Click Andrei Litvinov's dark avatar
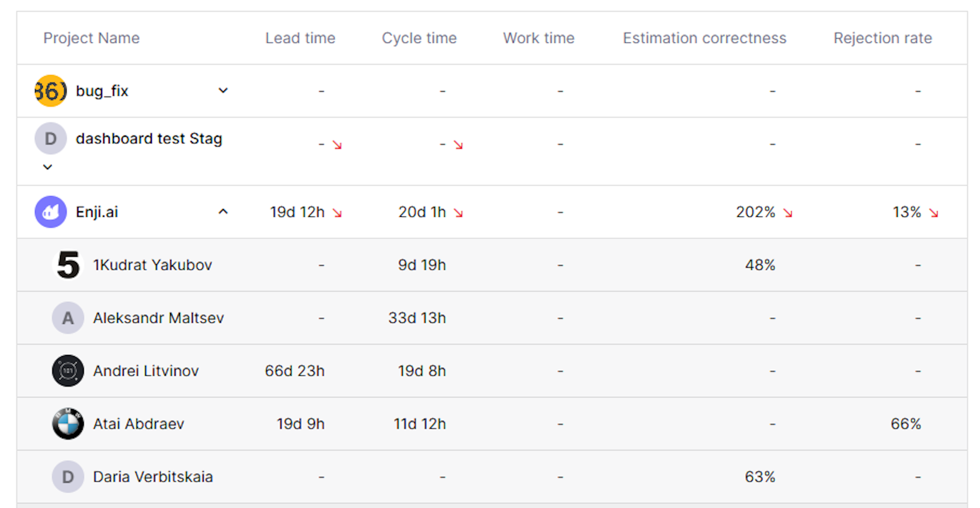The height and width of the screenshot is (508, 980). pos(68,371)
